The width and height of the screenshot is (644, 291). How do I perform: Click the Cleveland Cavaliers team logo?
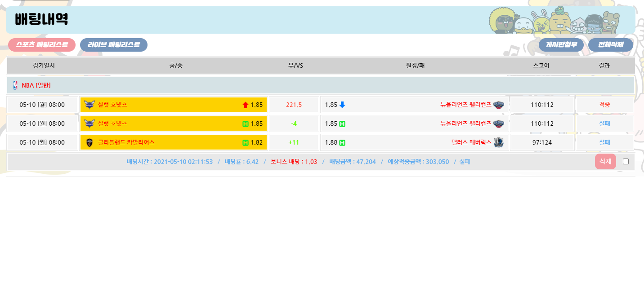(89, 142)
